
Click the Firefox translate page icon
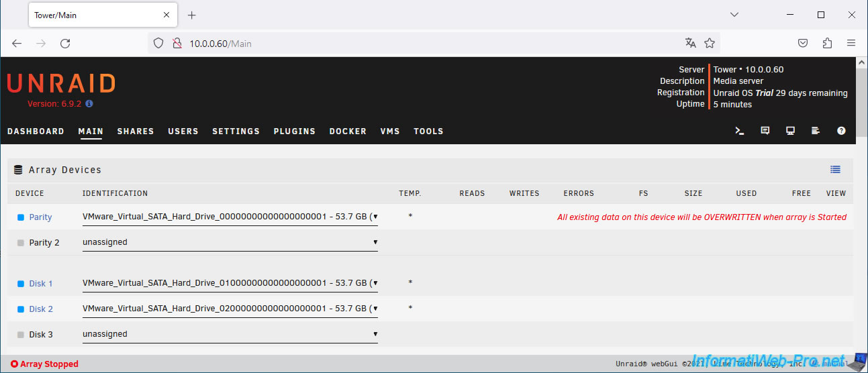690,43
